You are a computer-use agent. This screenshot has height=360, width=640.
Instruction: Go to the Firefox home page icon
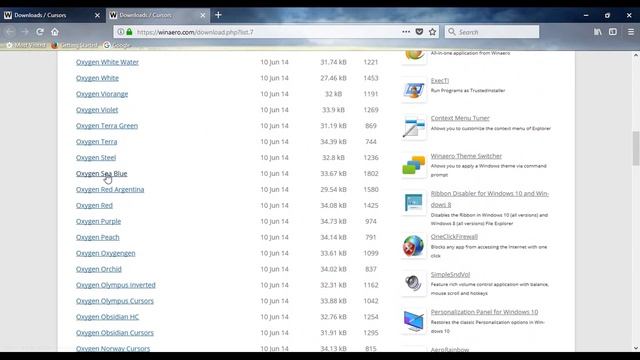click(55, 32)
